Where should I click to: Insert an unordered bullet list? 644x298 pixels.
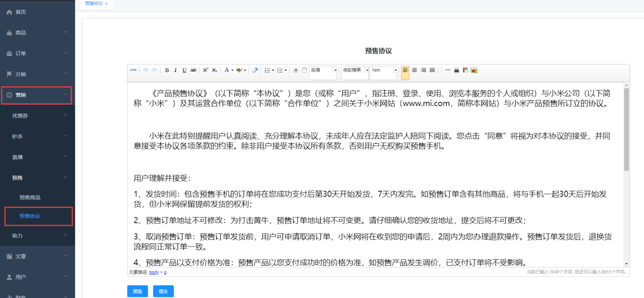pyautogui.click(x=280, y=70)
